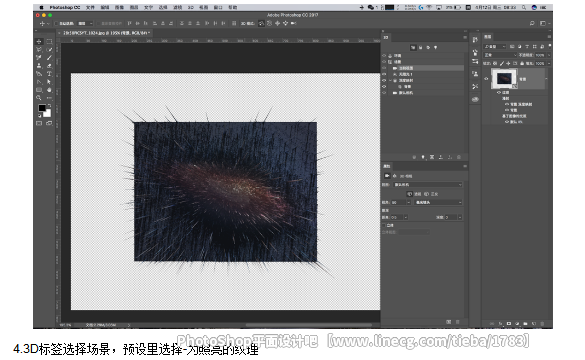Image resolution: width=585 pixels, height=360 pixels.
Task: Click the 3D panel materials filter icon
Action: click(x=428, y=47)
